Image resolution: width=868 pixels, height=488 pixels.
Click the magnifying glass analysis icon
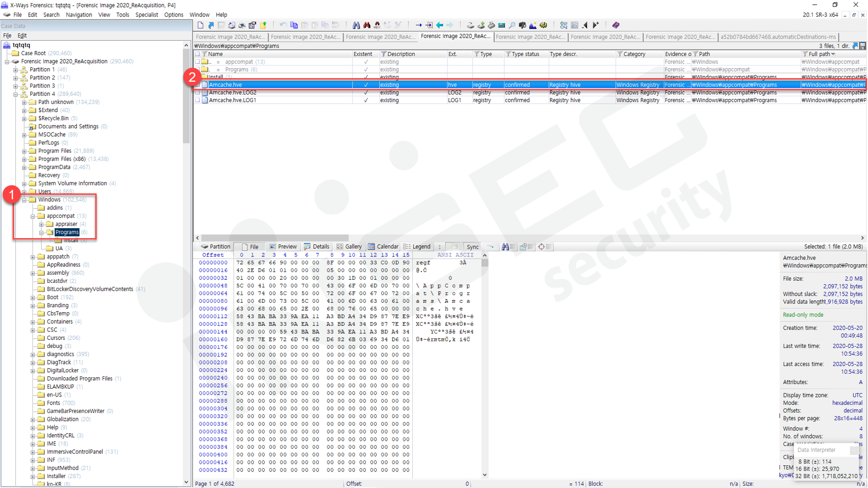(x=512, y=25)
